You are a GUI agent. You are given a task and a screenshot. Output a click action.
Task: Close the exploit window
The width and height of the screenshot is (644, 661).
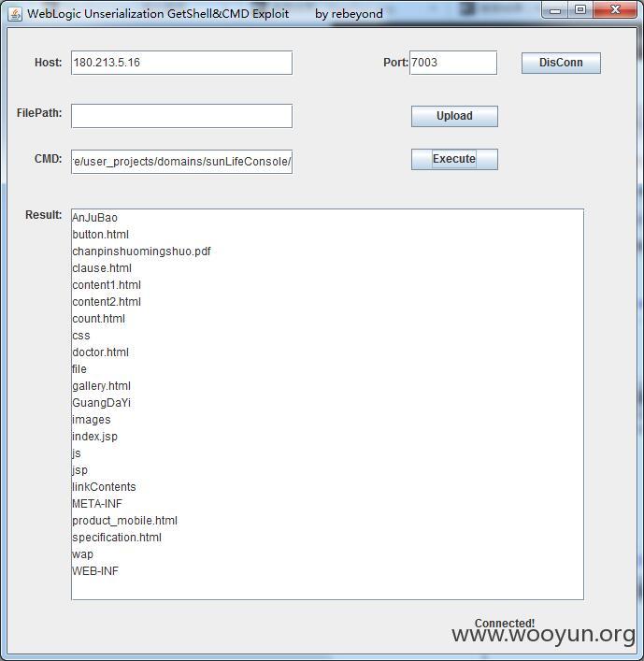(615, 10)
